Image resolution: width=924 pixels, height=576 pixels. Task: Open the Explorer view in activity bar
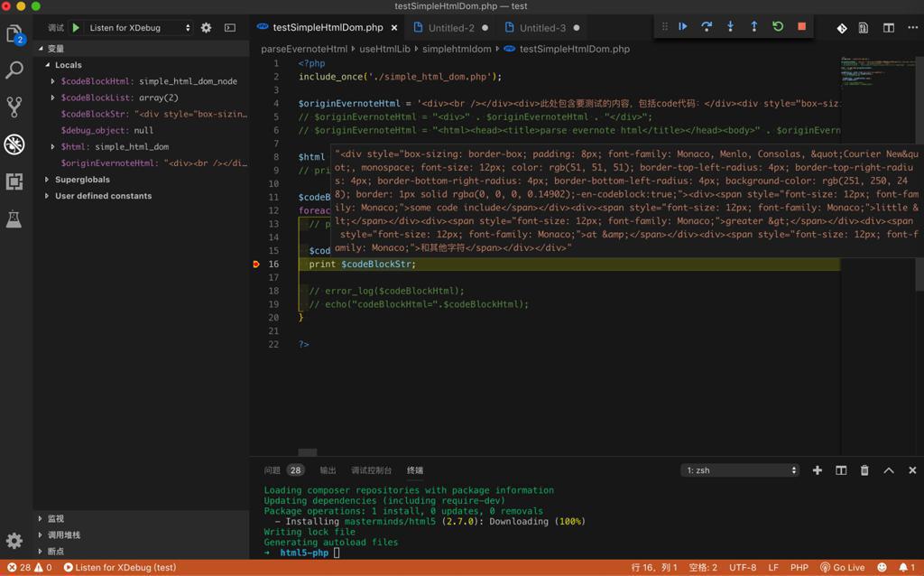(14, 34)
